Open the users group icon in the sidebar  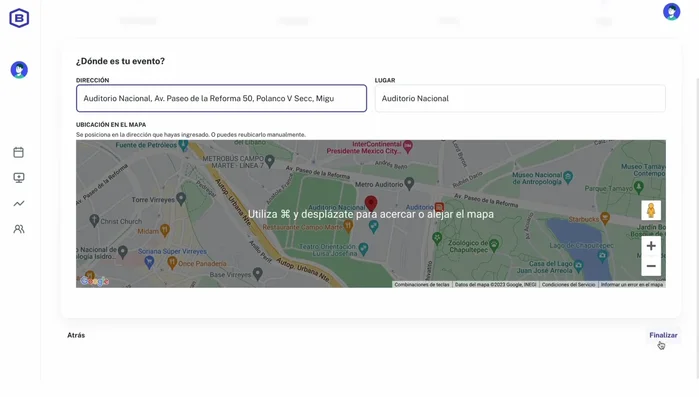pyautogui.click(x=19, y=229)
